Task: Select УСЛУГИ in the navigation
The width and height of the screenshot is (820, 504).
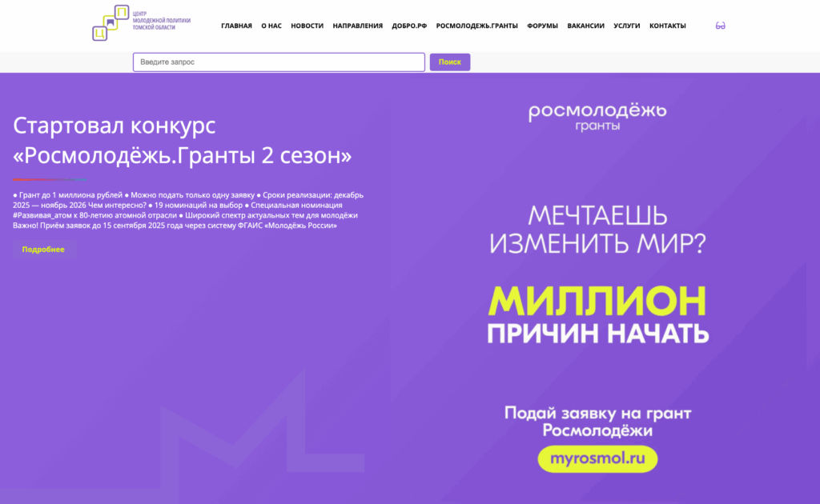Action: (x=626, y=26)
